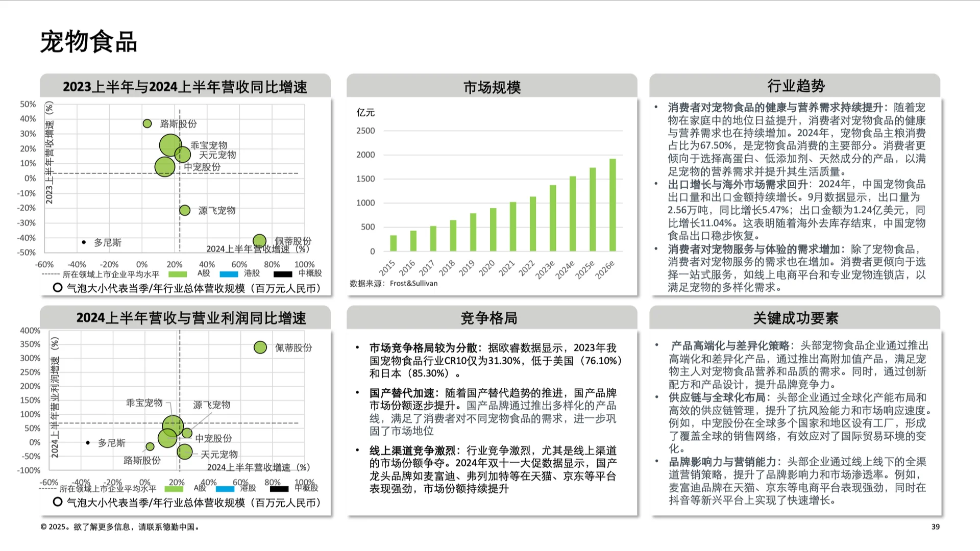Click the 2022 bar in the 市场规模 chart

533,223
